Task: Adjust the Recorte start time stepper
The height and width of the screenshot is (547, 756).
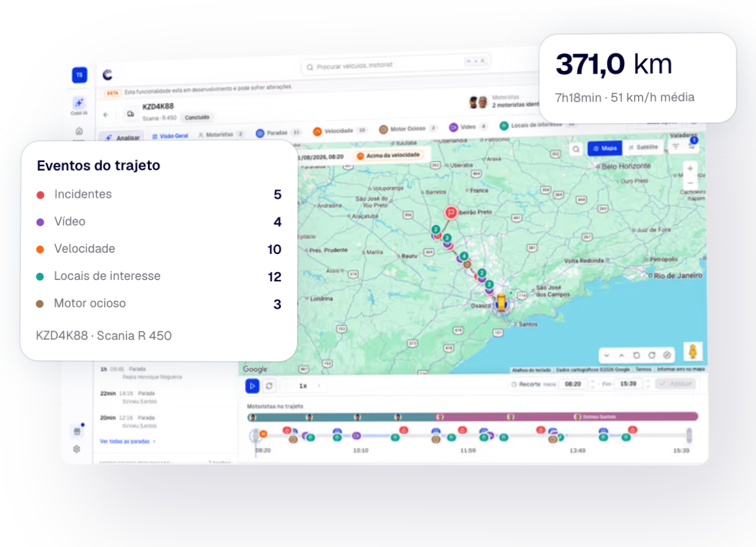Action: click(593, 384)
